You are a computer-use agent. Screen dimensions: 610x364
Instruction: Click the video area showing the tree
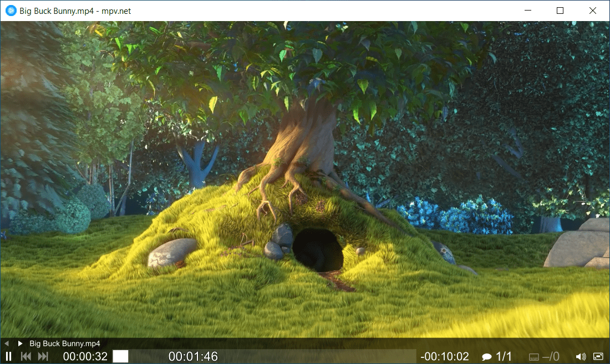click(305, 180)
